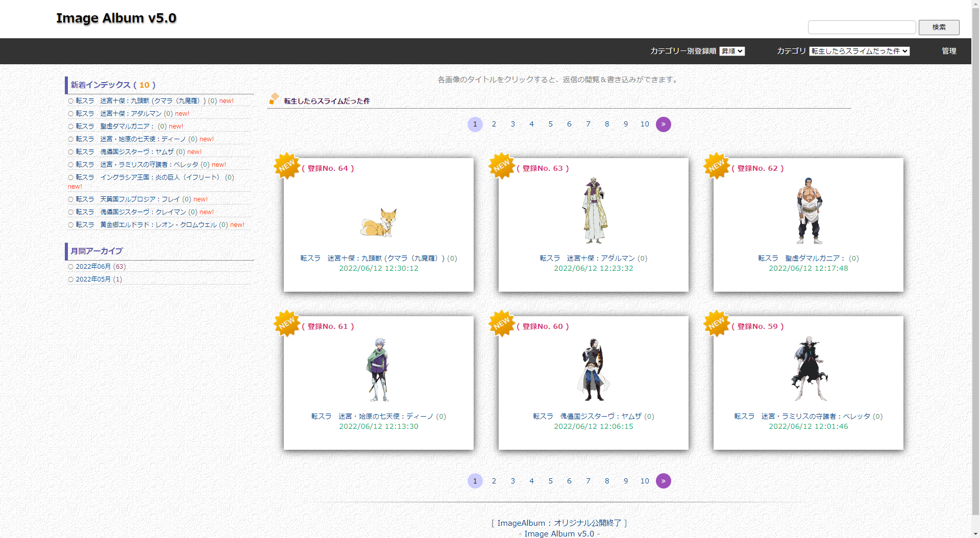
Task: Go to page 6 in bottom pagination
Action: pyautogui.click(x=569, y=481)
